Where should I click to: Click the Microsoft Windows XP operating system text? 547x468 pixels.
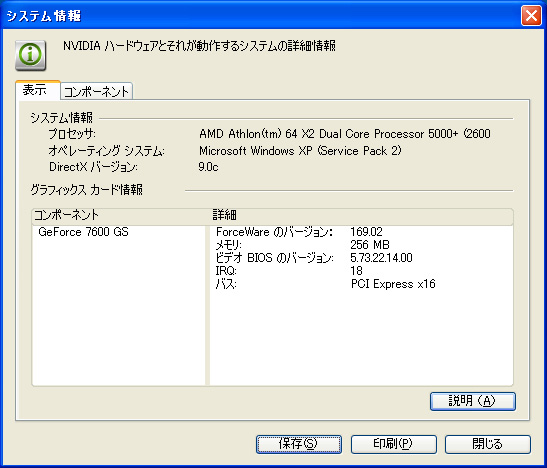(300, 151)
